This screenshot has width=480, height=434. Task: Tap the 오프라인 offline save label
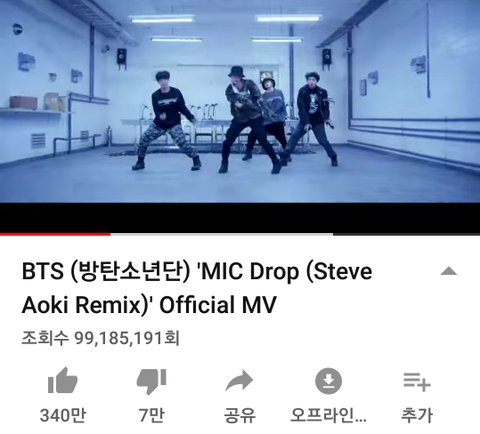[328, 415]
